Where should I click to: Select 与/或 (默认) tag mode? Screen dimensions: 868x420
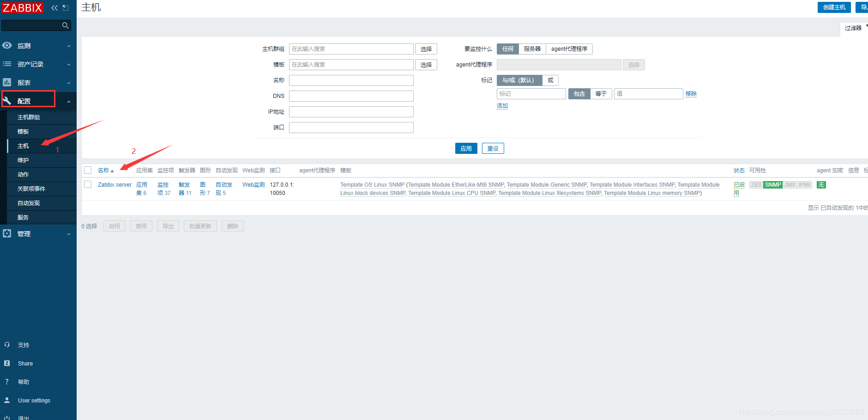coord(519,80)
